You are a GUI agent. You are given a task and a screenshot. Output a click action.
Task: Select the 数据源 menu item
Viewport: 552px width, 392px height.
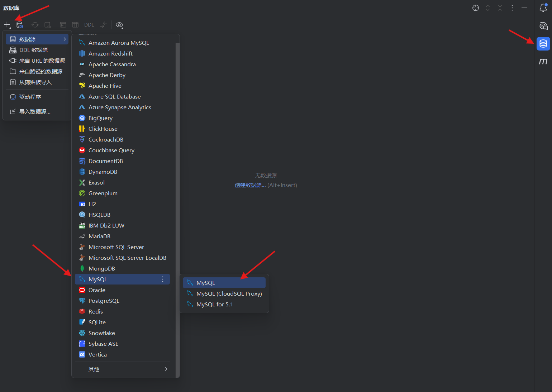(x=37, y=39)
